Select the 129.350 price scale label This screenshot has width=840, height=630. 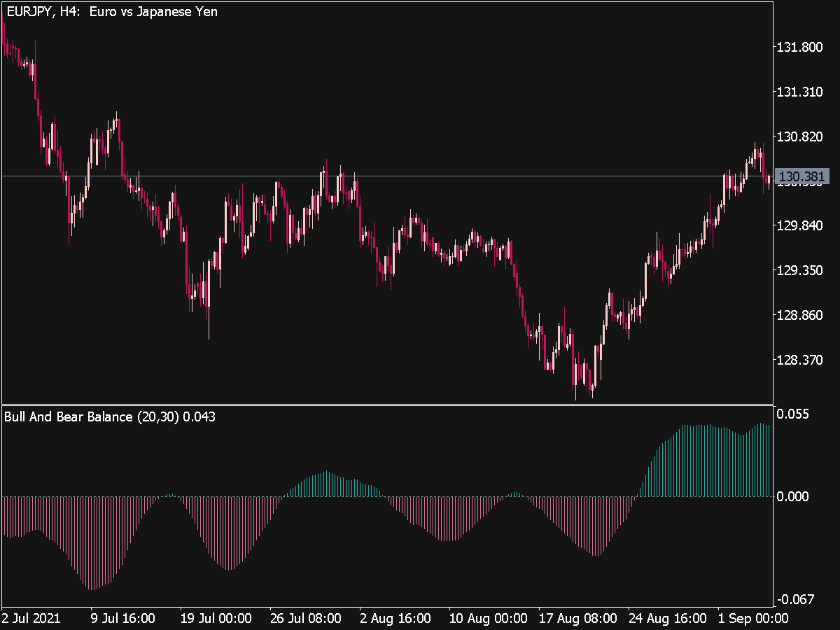[x=801, y=270]
